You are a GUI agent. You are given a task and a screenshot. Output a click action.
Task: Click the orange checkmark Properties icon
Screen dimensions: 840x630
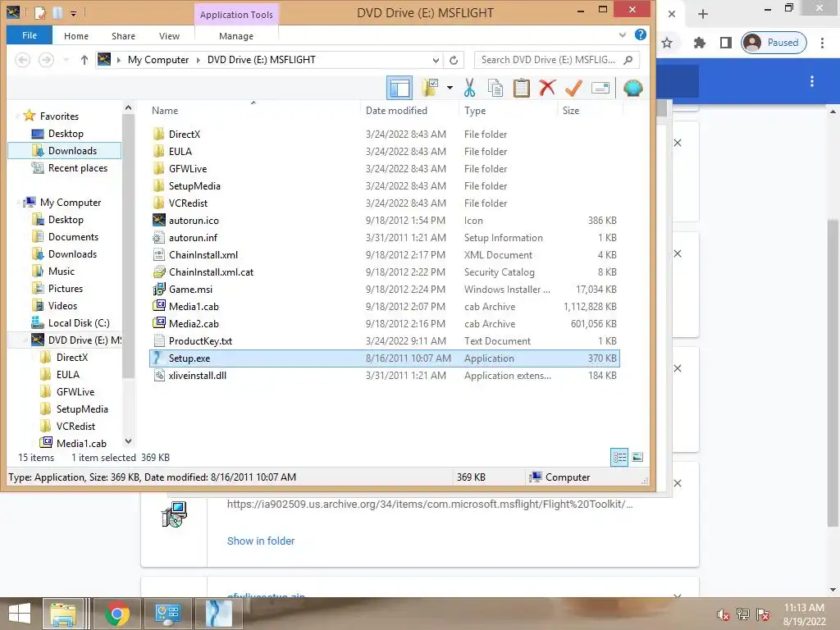click(x=573, y=88)
